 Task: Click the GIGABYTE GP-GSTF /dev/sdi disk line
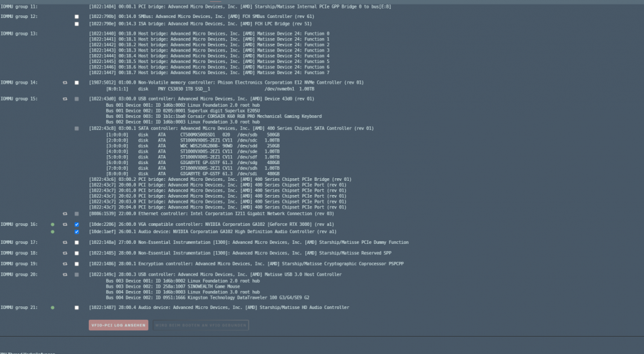click(193, 174)
